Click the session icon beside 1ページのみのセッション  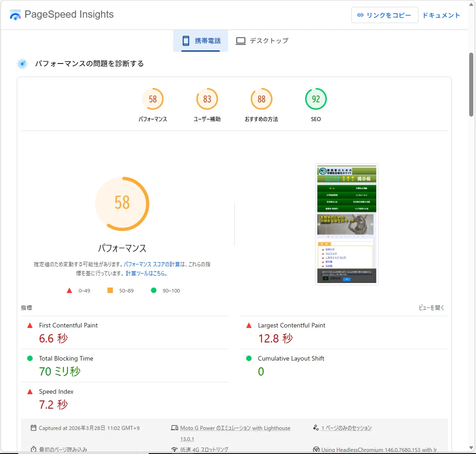316,428
